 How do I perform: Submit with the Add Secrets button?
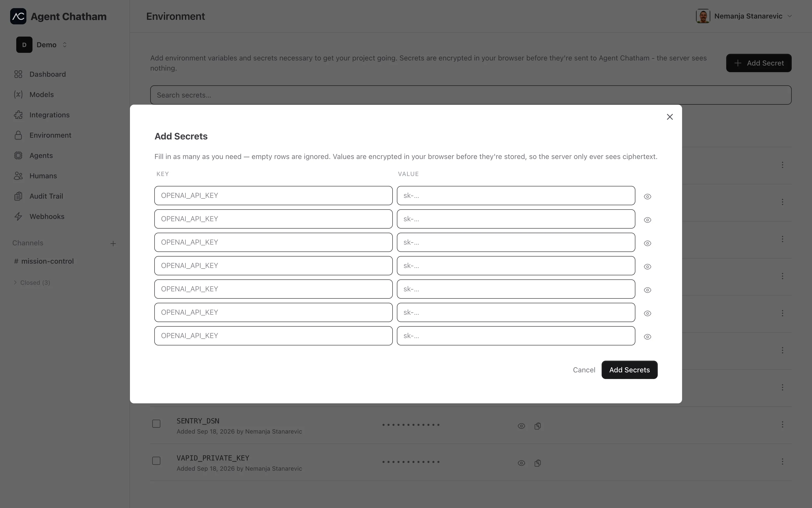pyautogui.click(x=629, y=370)
